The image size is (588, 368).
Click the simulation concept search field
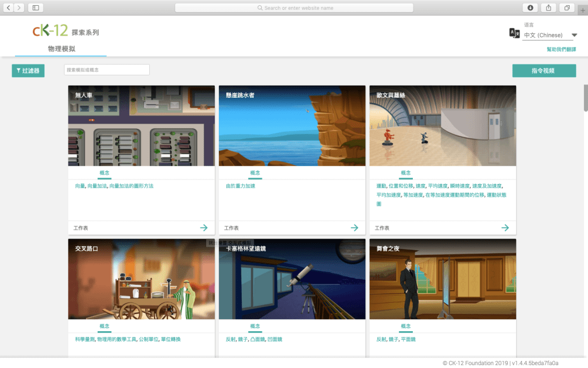point(107,70)
